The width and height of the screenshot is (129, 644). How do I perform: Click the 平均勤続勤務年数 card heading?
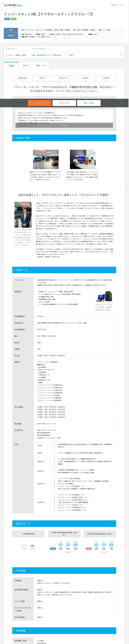pos(28,534)
